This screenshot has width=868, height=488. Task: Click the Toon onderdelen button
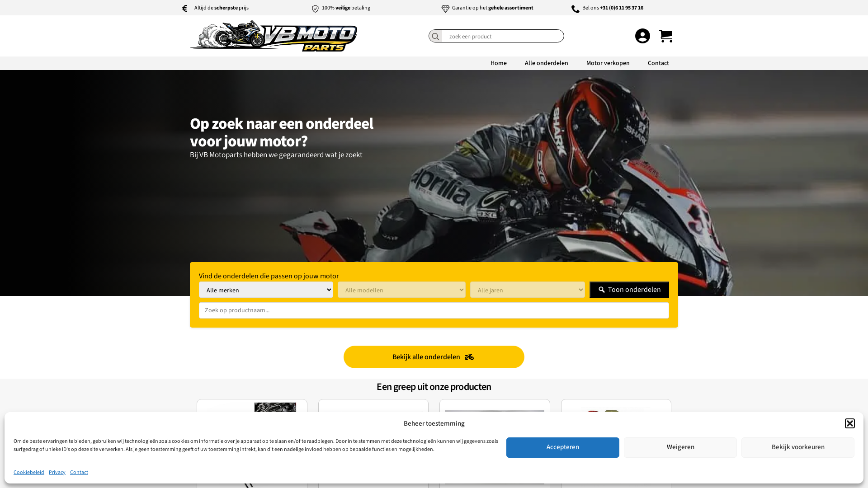click(629, 290)
